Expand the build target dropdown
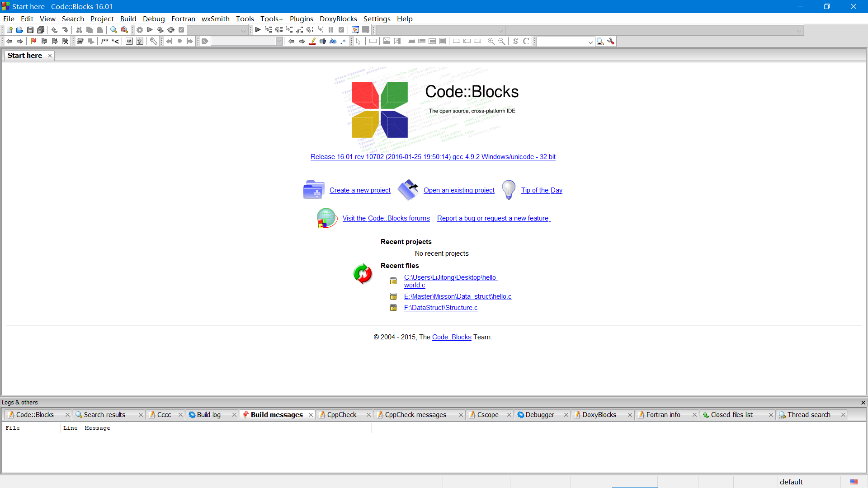 (243, 30)
